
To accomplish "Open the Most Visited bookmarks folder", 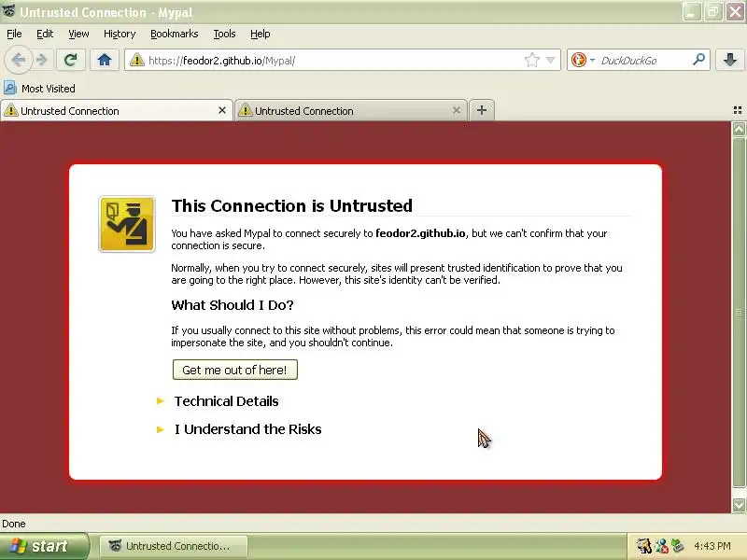I will coord(39,89).
